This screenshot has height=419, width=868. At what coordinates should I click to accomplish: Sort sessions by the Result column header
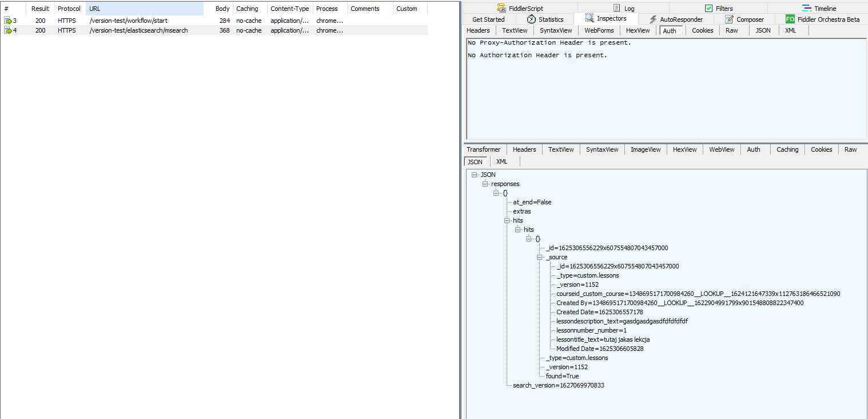(40, 9)
